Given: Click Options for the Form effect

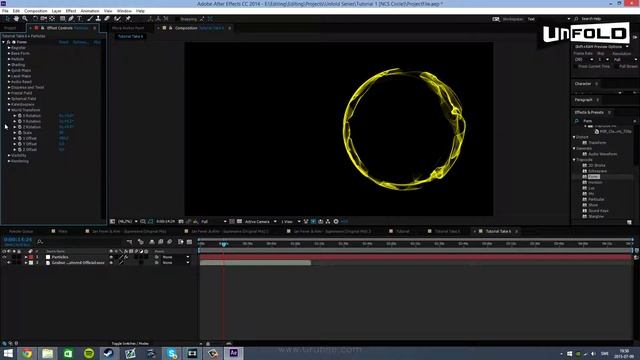Looking at the screenshot, I should [x=80, y=42].
